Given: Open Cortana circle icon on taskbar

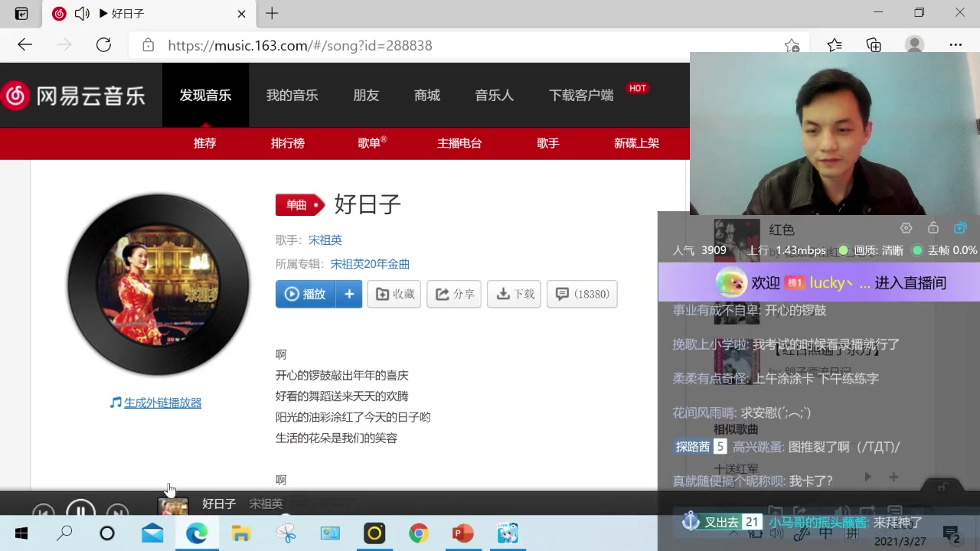Looking at the screenshot, I should tap(107, 533).
